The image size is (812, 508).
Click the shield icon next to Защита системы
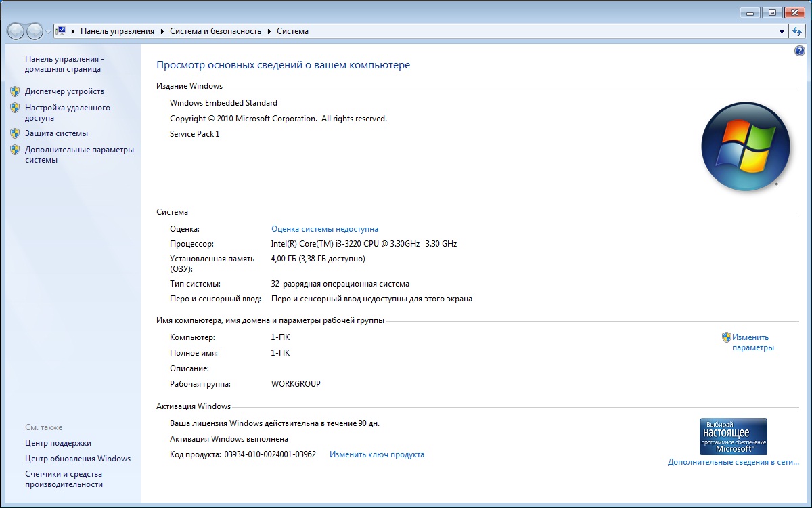pyautogui.click(x=15, y=133)
